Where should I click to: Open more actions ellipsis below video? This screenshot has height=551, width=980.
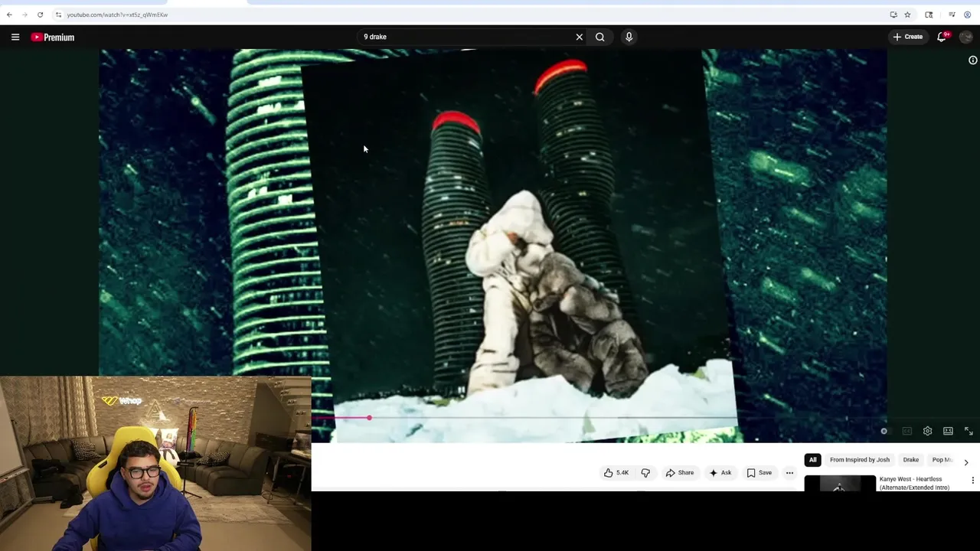tap(789, 473)
